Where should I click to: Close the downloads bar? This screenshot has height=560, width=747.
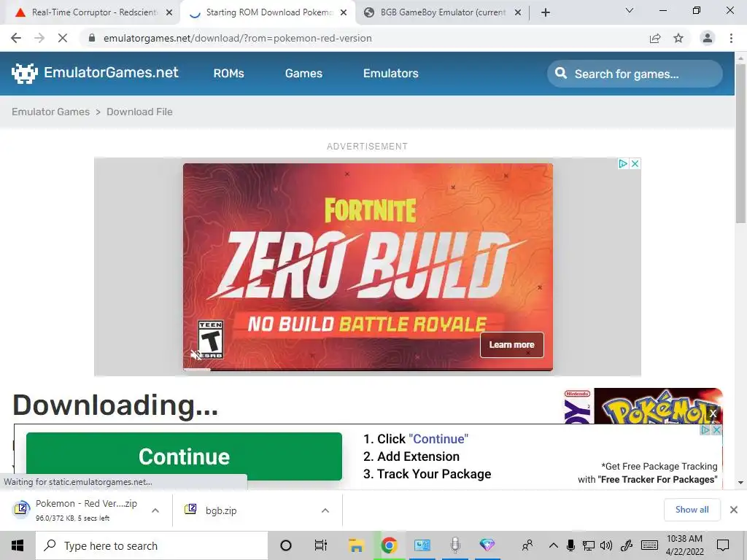(x=734, y=510)
